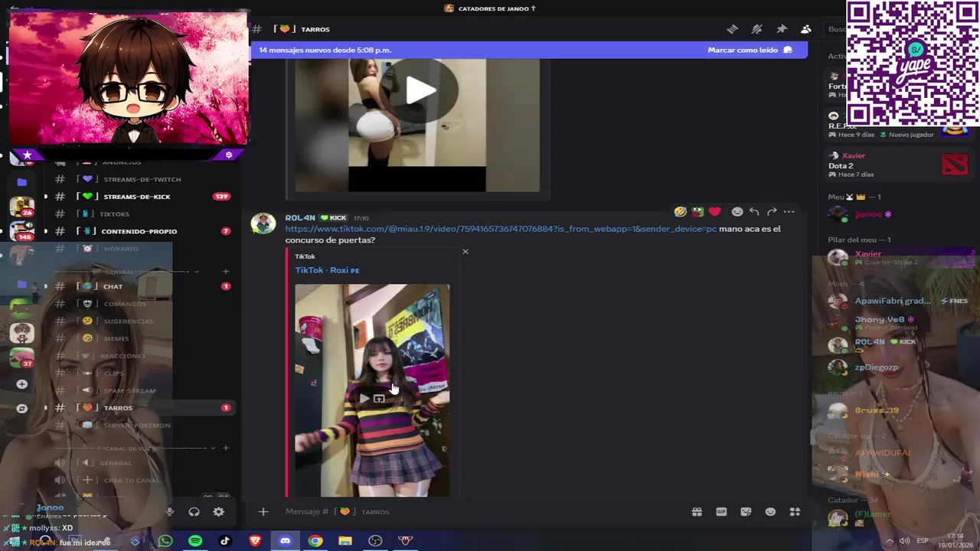
Task: Open GIF picker in message bar
Action: (x=721, y=511)
